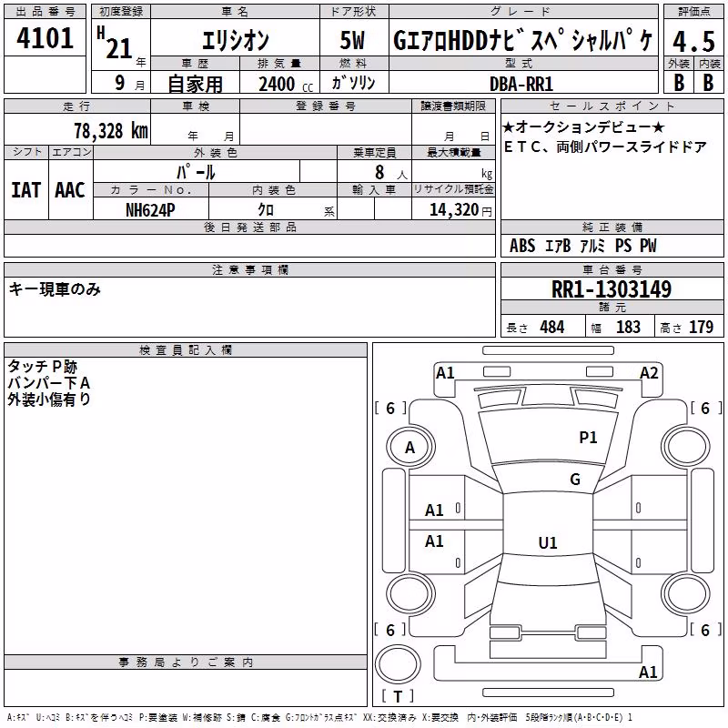Click the damage code legend at the bottom

click(320, 718)
